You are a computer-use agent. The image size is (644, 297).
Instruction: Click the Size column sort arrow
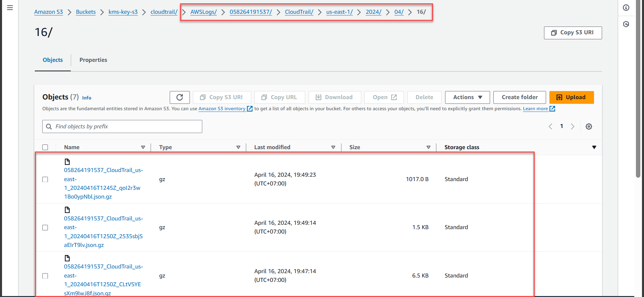(x=428, y=147)
